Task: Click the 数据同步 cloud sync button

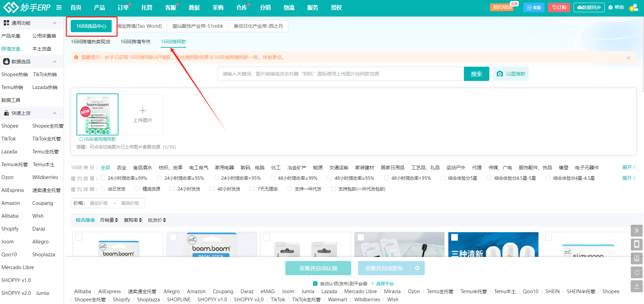Action: point(589,7)
